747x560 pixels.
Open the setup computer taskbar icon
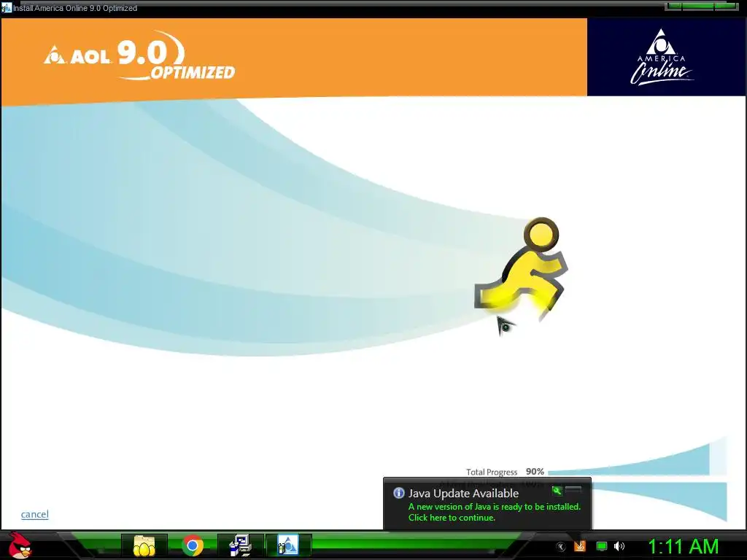pos(241,545)
